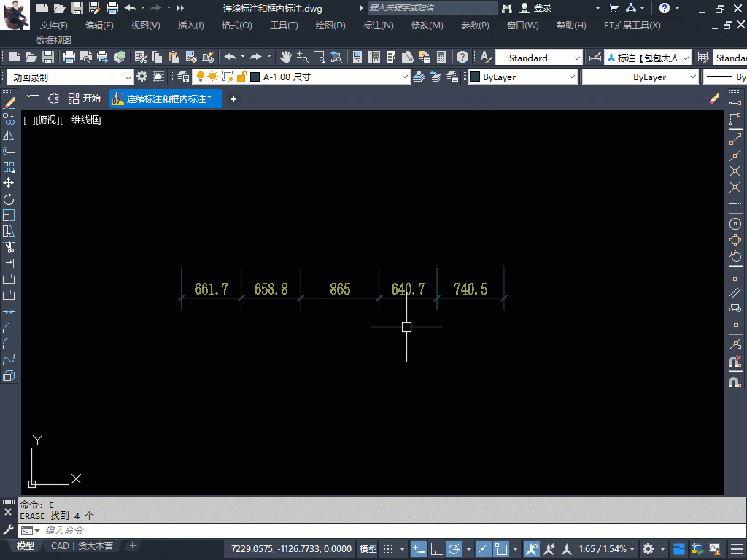This screenshot has width=747, height=560.
Task: Toggle the layer lock icon in layer dropdown
Action: tap(242, 77)
